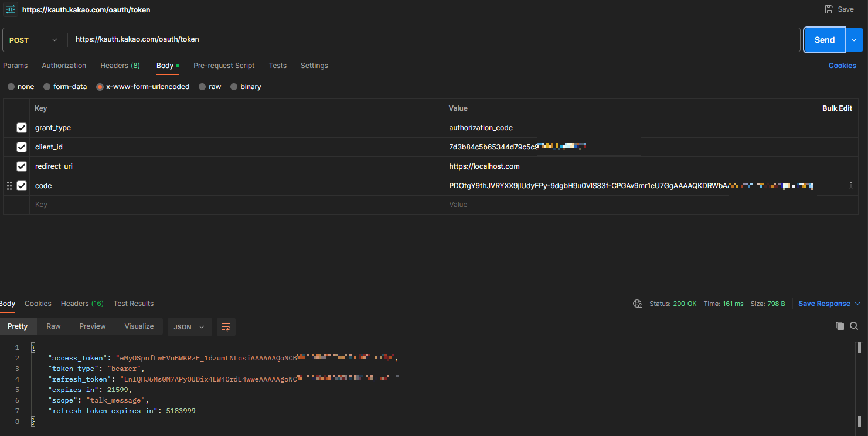The width and height of the screenshot is (868, 436).
Task: Click the request URL input field
Action: pyautogui.click(x=434, y=40)
